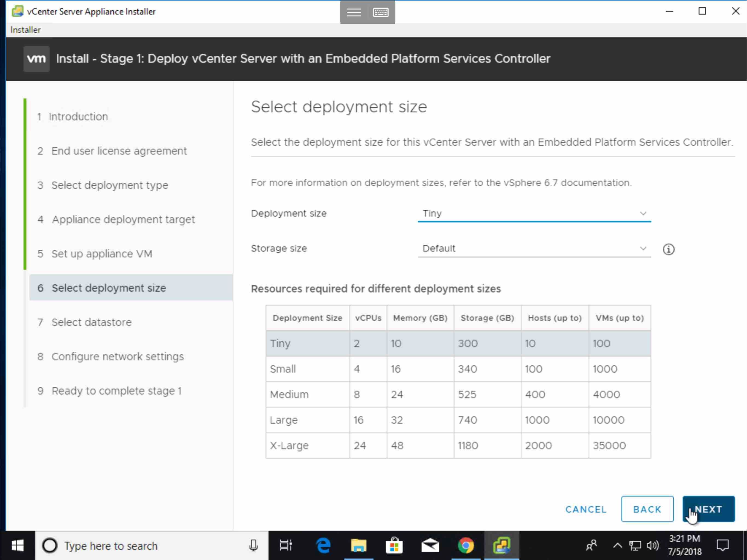Click the vm logo in header

[x=36, y=59]
